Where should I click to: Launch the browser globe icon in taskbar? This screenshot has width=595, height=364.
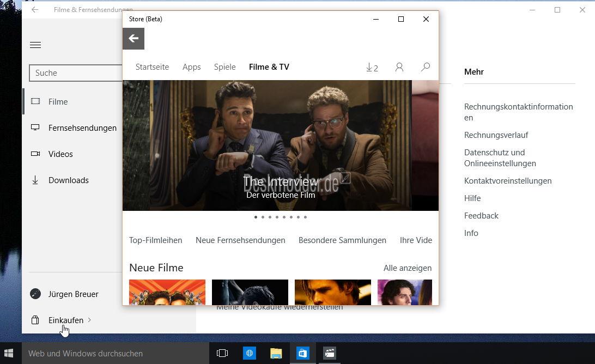point(250,353)
